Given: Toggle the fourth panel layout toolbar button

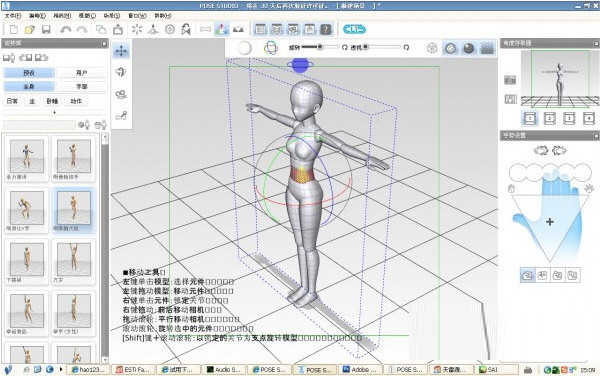Looking at the screenshot, I should pyautogui.click(x=309, y=29).
